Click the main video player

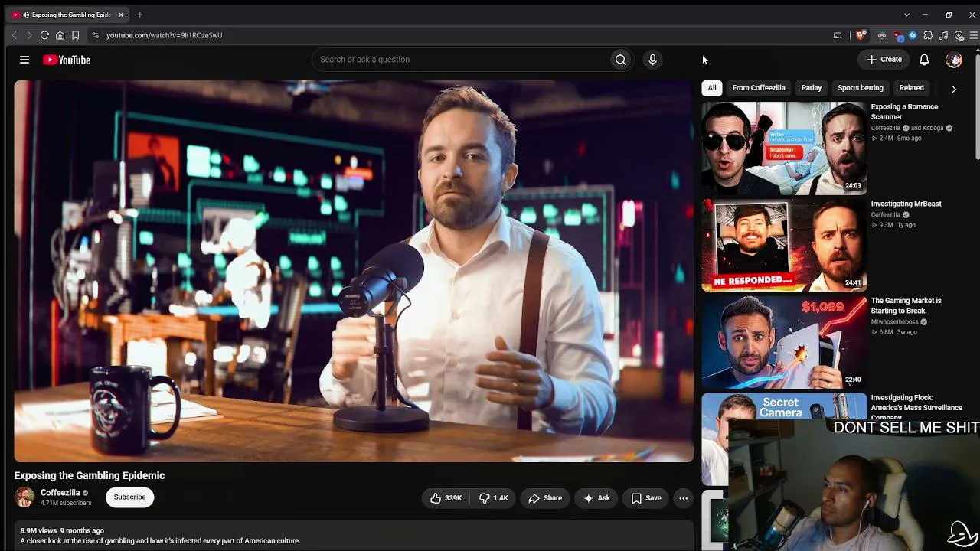pos(354,271)
